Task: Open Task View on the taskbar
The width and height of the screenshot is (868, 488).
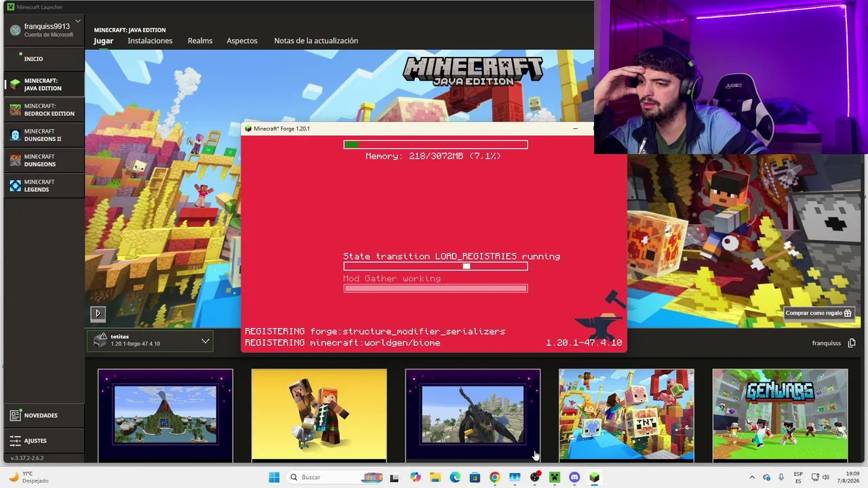Action: [x=395, y=477]
